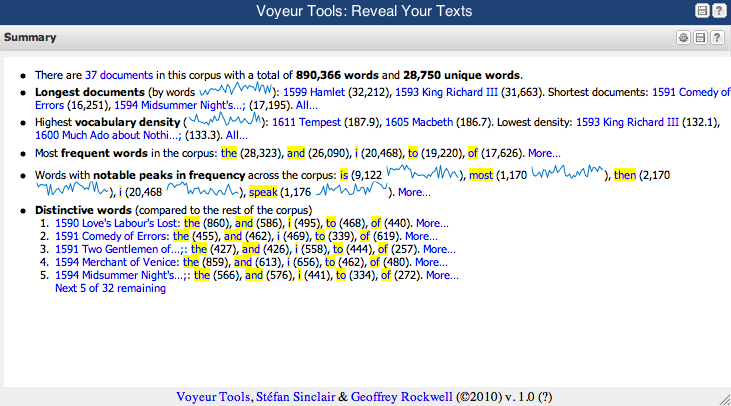Show more frequent words via 'More...'
Viewport: 731px width, 406px height.
pos(544,153)
